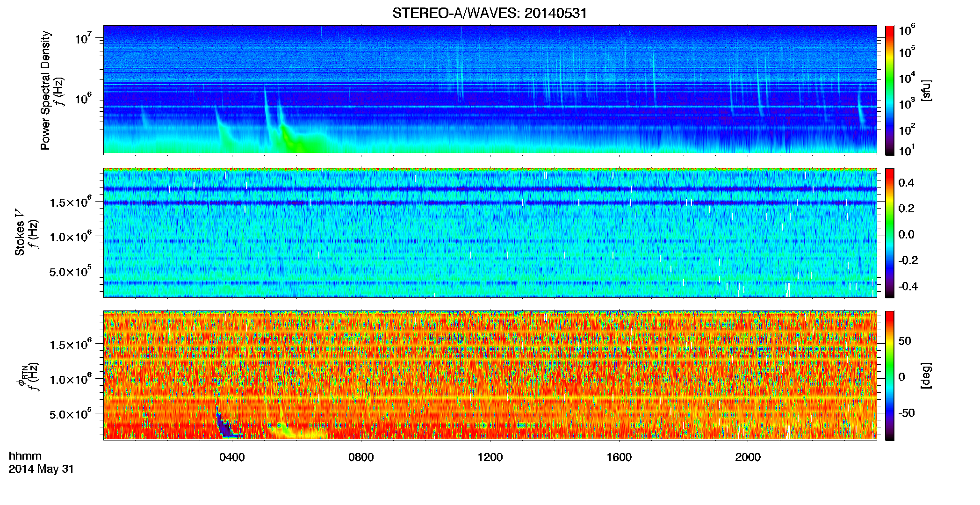Select the date text 2014 May 31
The image size is (980, 505).
coord(41,469)
